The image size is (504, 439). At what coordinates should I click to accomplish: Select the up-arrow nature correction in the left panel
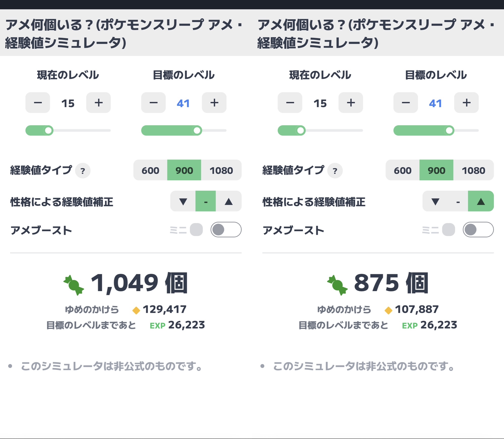(229, 201)
